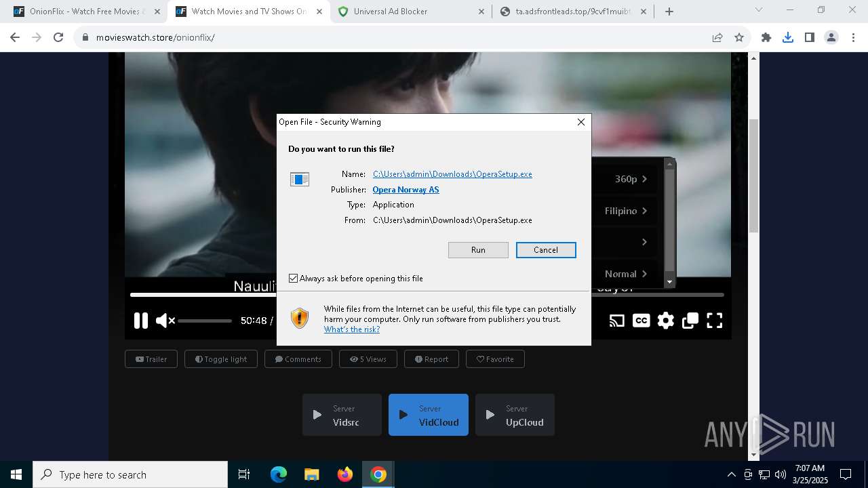Toggle closed captions CC icon

[641, 321]
